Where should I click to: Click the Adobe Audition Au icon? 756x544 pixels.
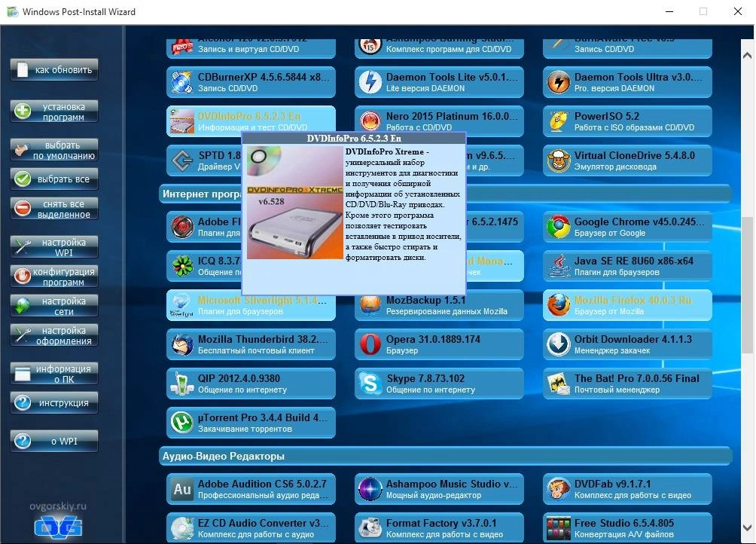181,489
